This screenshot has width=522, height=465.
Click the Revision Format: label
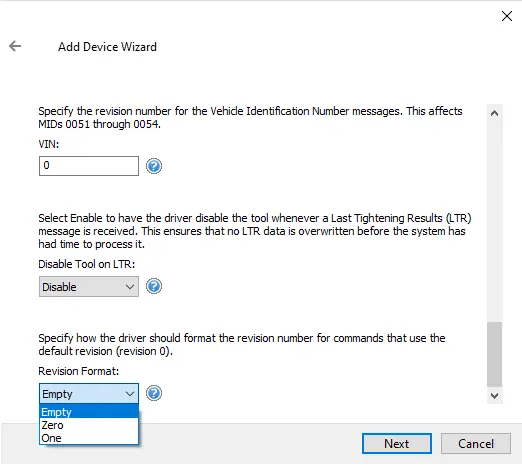coord(79,371)
